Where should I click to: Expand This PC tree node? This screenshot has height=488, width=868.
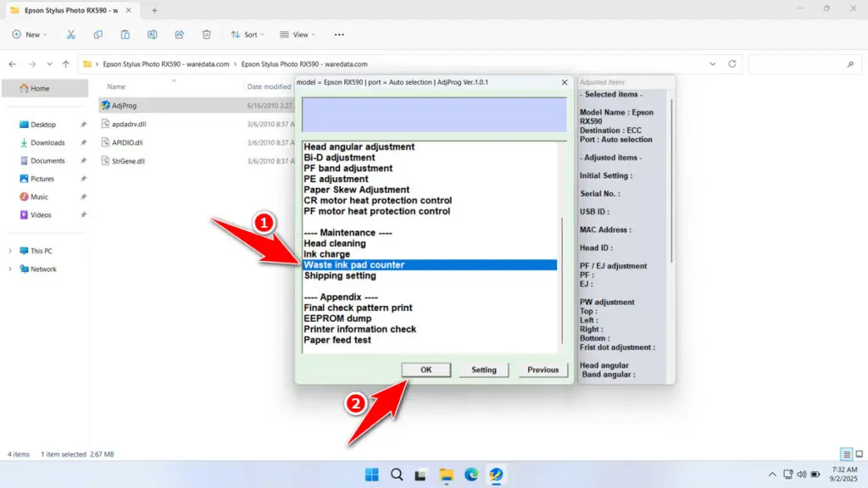coord(10,252)
